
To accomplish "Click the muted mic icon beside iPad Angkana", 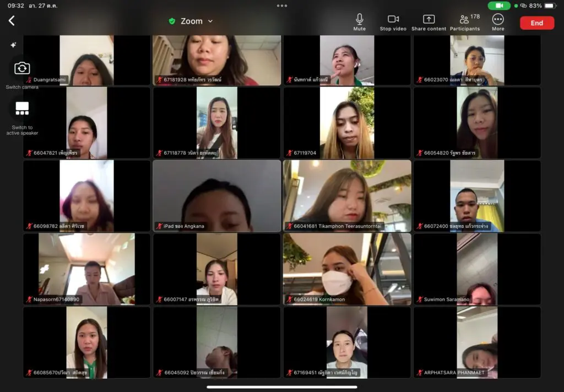I will (159, 226).
